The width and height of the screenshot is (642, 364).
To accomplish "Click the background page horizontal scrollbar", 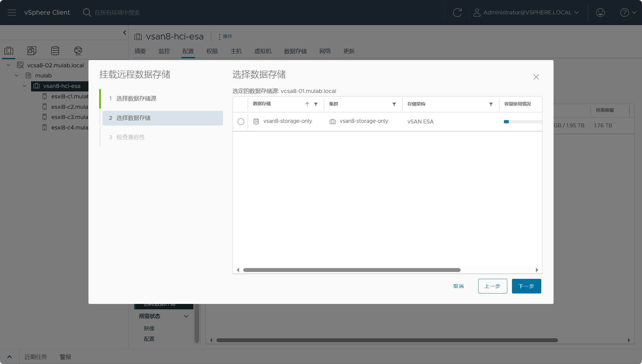I will 387,340.
